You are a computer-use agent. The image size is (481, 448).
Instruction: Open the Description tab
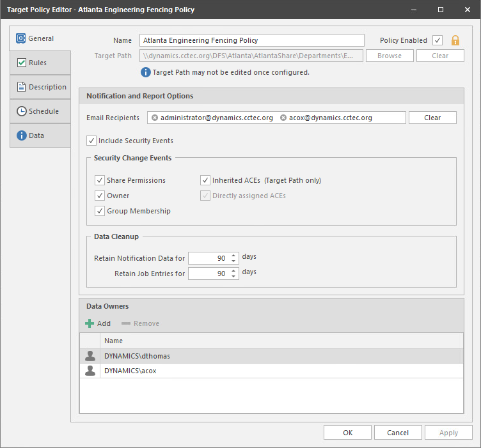point(40,87)
